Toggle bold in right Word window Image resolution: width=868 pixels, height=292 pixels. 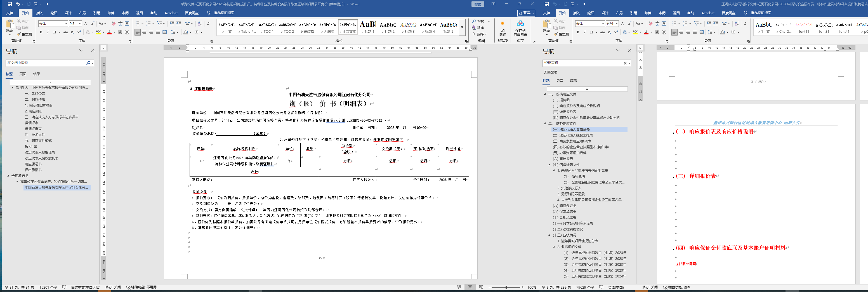(x=578, y=32)
